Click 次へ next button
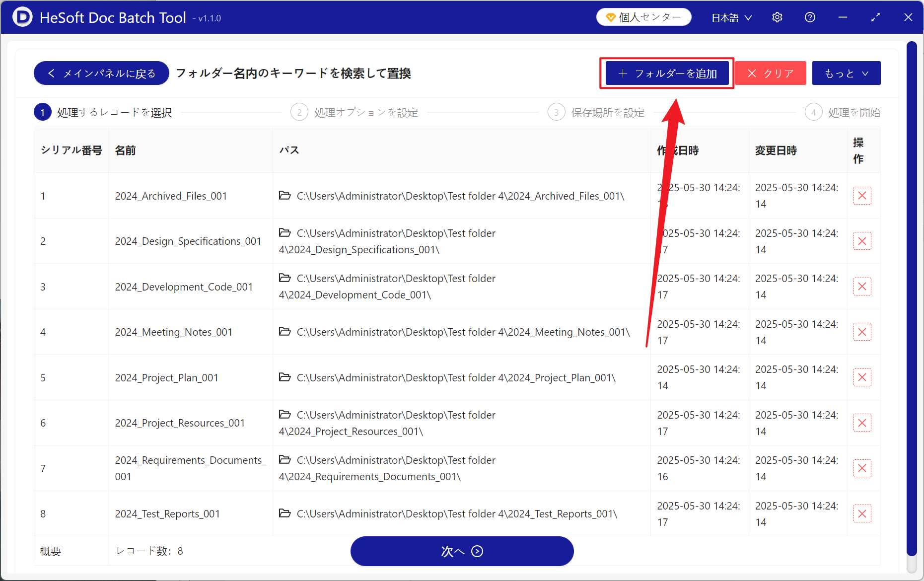The height and width of the screenshot is (581, 924). 462,551
